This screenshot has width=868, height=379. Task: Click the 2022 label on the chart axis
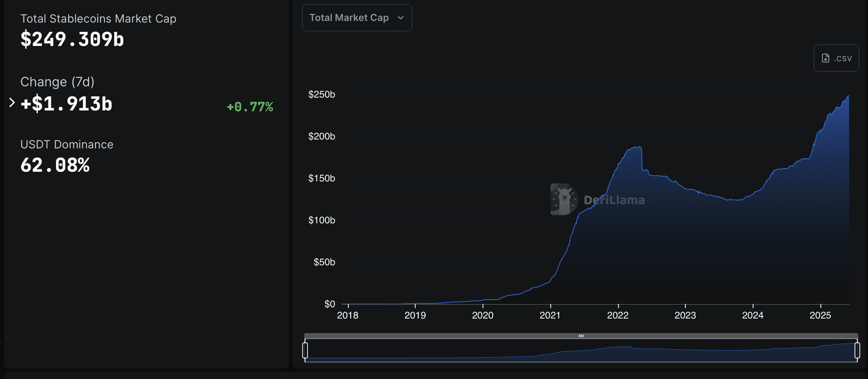[618, 316]
